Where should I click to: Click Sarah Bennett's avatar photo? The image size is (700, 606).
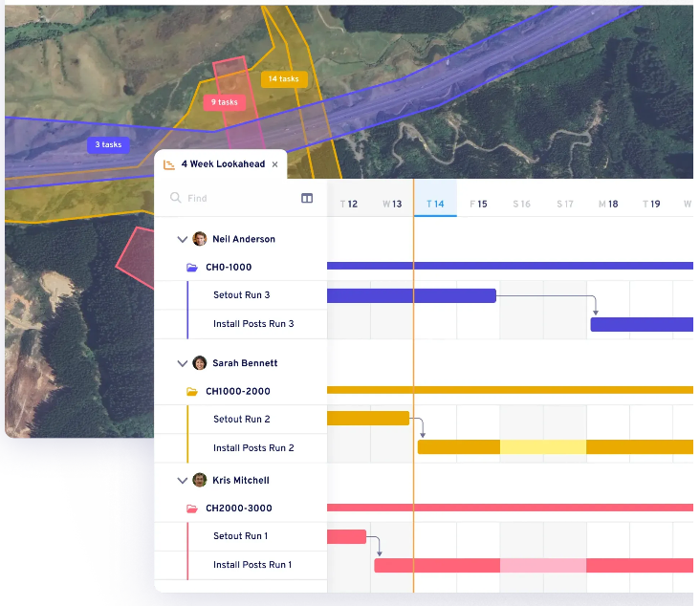(200, 363)
